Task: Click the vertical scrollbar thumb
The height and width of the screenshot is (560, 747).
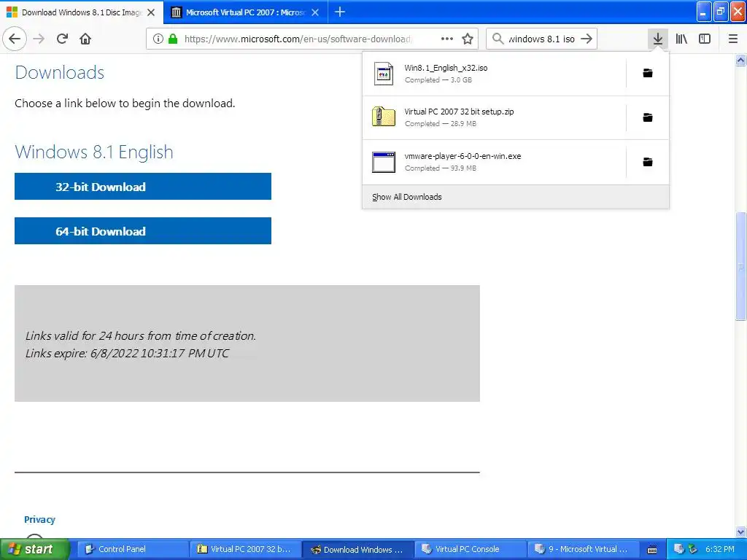Action: (740, 265)
